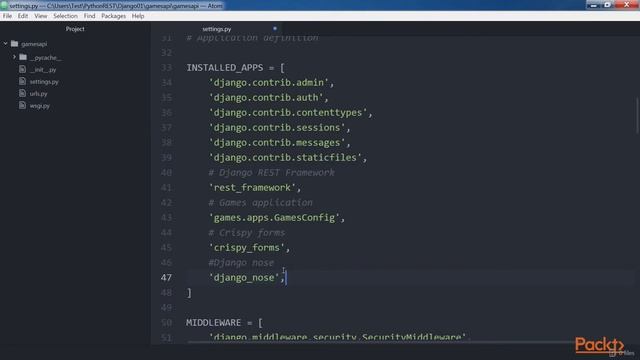Click the modified dot on settings.py tab
The image size is (640, 360).
(x=275, y=29)
